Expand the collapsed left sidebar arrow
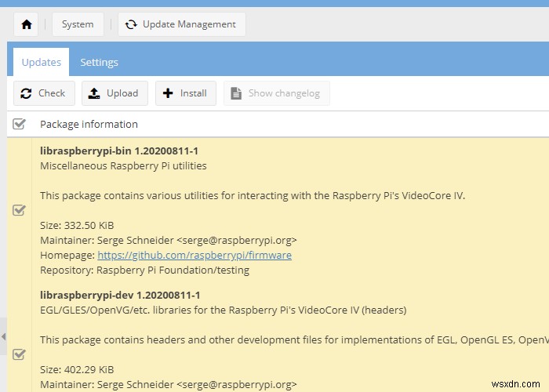This screenshot has width=549, height=392. click(3, 336)
